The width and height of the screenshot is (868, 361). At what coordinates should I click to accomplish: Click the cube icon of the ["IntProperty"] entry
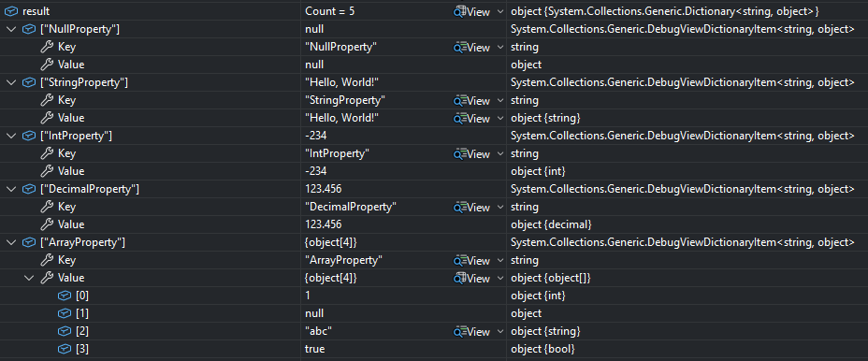tap(29, 135)
